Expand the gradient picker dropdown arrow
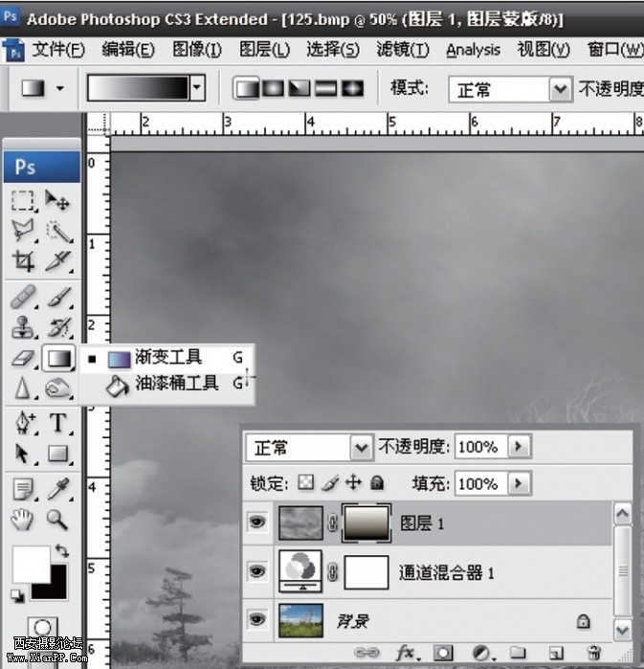Viewport: 644px width, 669px height. click(198, 89)
